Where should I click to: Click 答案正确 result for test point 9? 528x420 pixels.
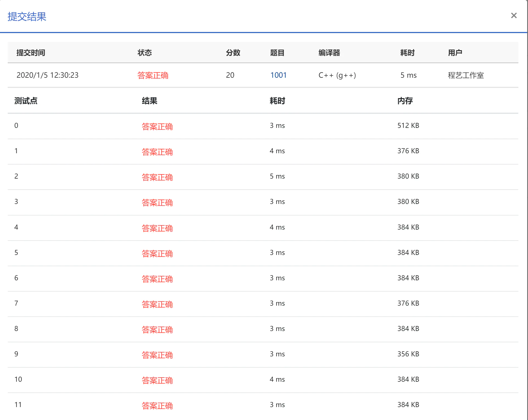pyautogui.click(x=157, y=355)
